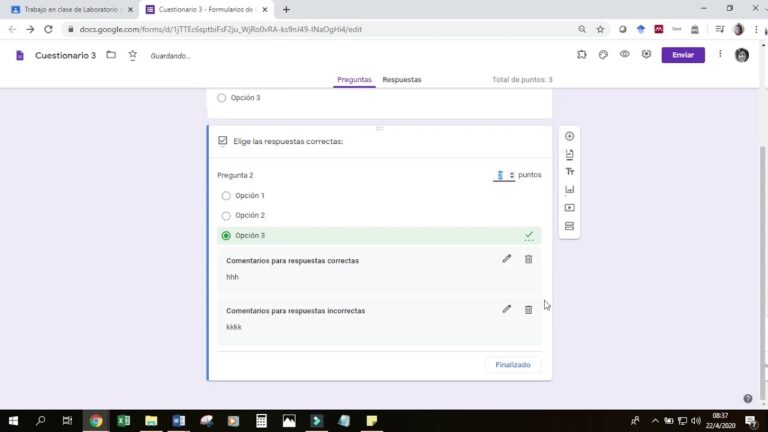Bookmark this page with the star icon
Viewport: 768px width, 432px height.
coord(600,29)
